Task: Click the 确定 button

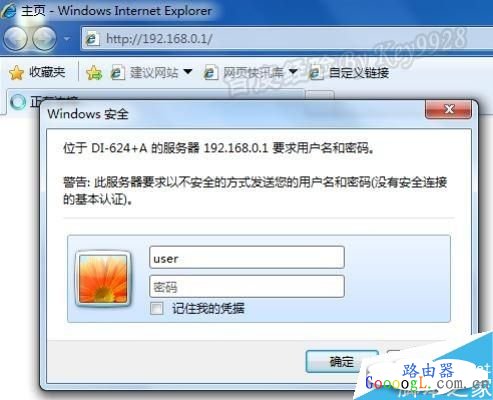Action: click(x=342, y=361)
